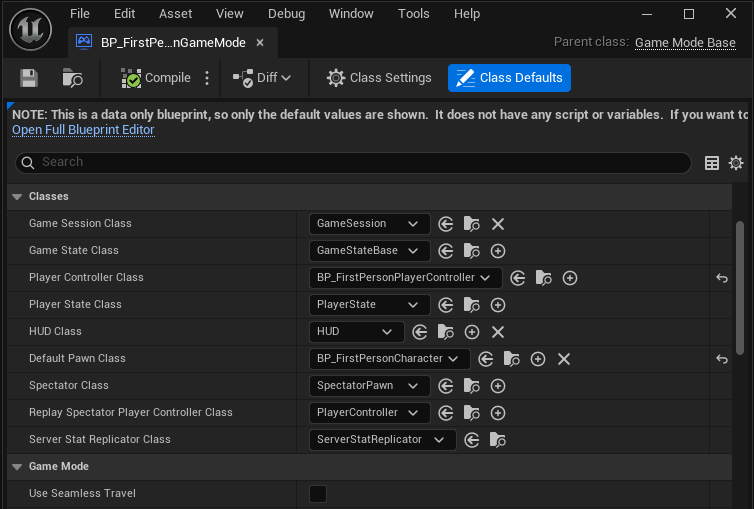Viewport: 754px width, 509px height.
Task: Click the table view icon beside search
Action: click(x=712, y=163)
